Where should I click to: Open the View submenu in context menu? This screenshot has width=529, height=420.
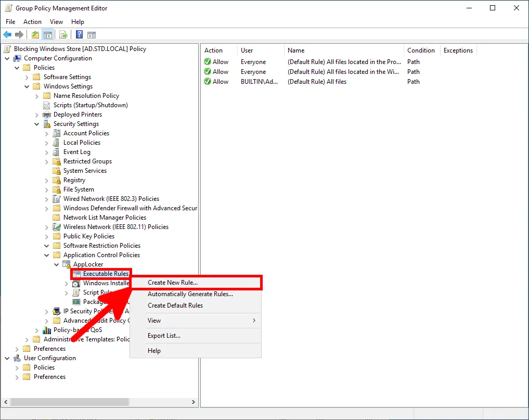(154, 320)
